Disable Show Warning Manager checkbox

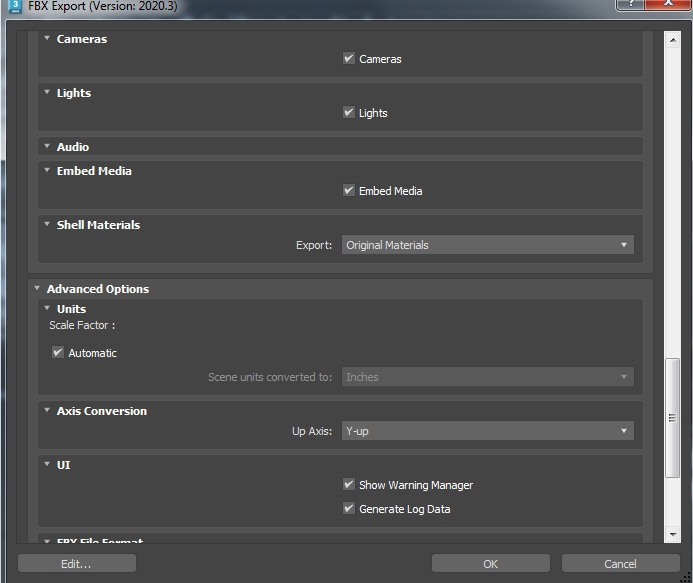349,484
